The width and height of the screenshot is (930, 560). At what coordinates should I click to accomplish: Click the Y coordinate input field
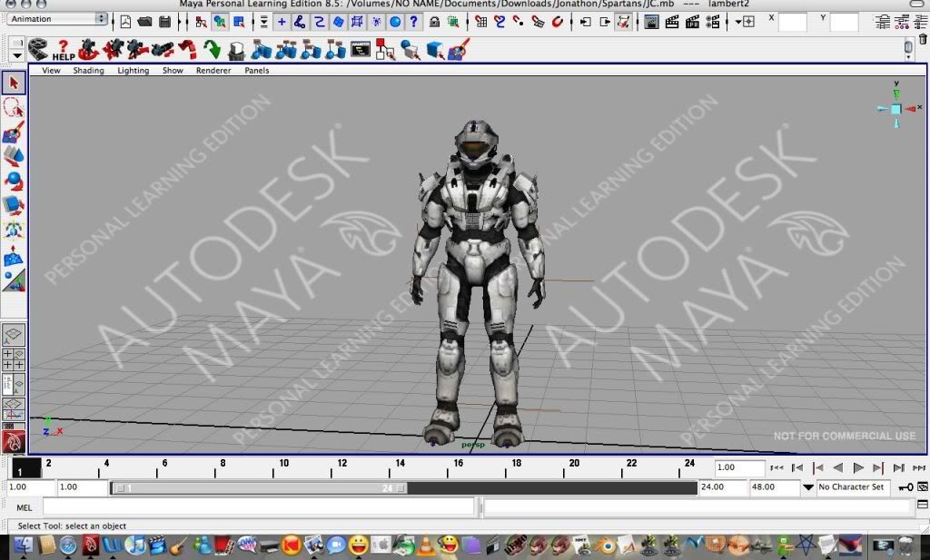point(844,22)
